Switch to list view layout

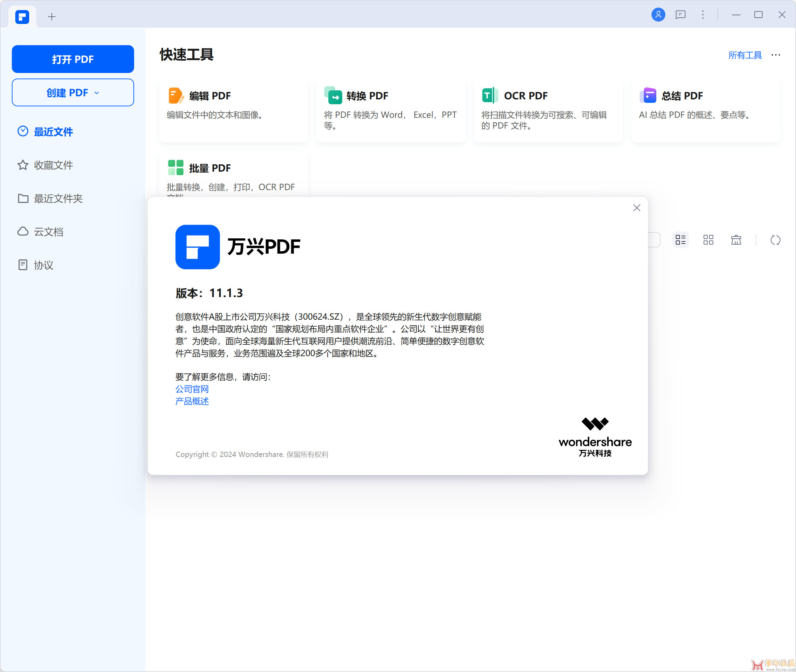pos(680,240)
